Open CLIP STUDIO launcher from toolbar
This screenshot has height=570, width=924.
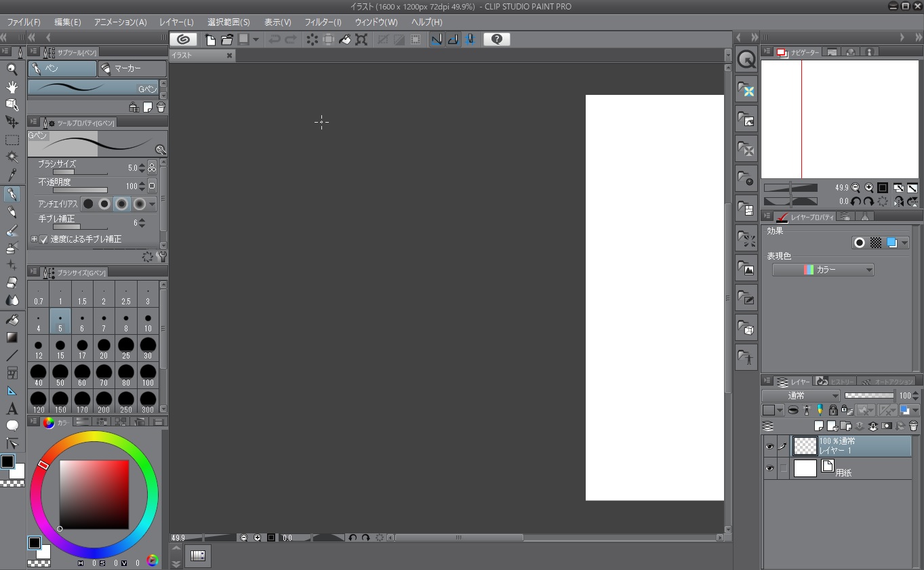pyautogui.click(x=183, y=39)
